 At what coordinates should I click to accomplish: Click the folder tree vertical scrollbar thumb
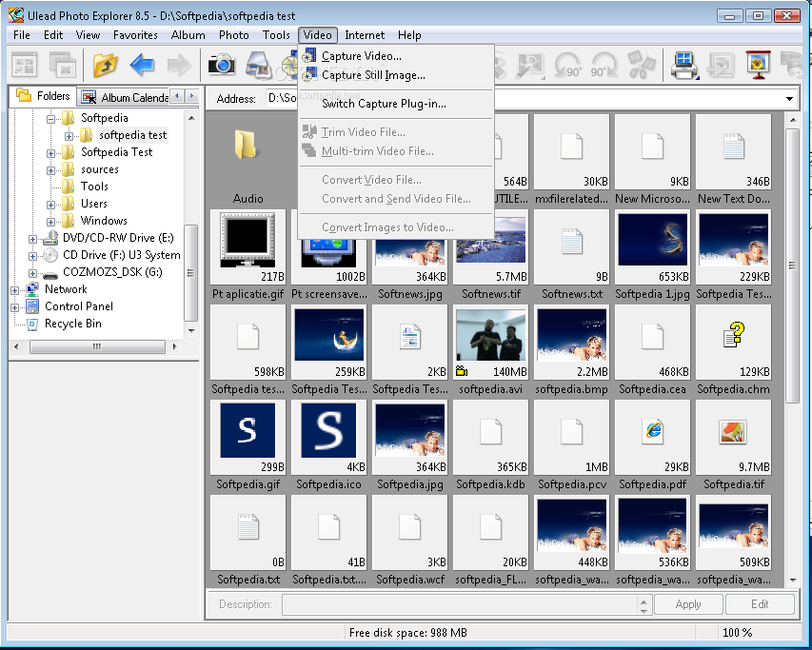pos(190,273)
